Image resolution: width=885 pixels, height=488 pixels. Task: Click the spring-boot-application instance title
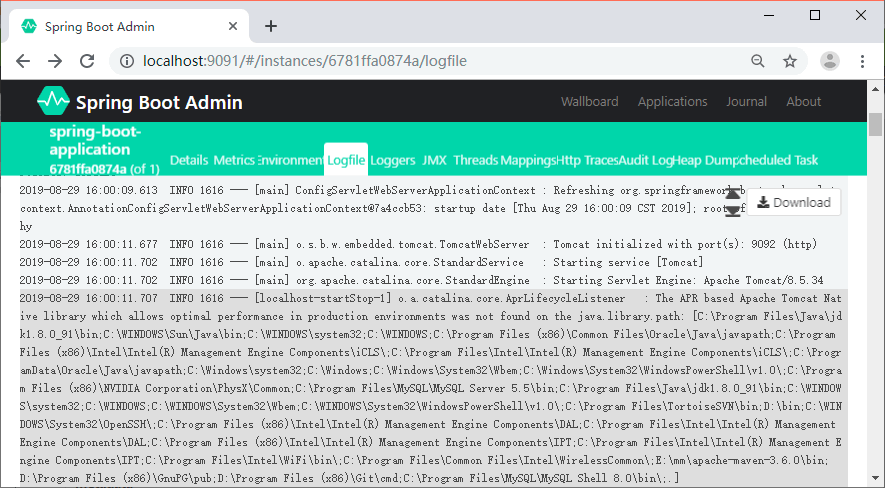point(95,140)
